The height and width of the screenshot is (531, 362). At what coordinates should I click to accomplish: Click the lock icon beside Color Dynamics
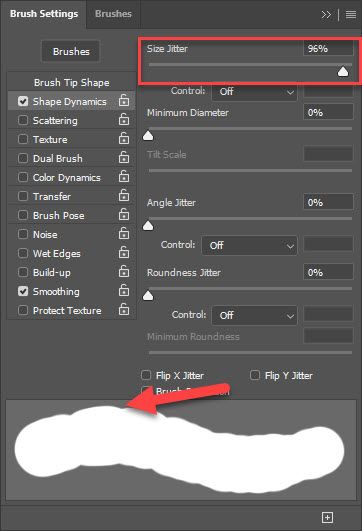point(124,176)
